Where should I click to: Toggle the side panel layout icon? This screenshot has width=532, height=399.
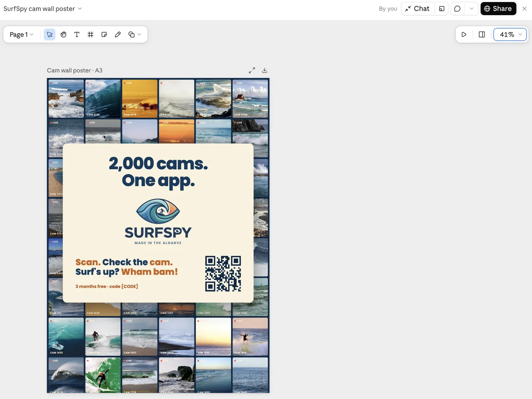point(482,35)
